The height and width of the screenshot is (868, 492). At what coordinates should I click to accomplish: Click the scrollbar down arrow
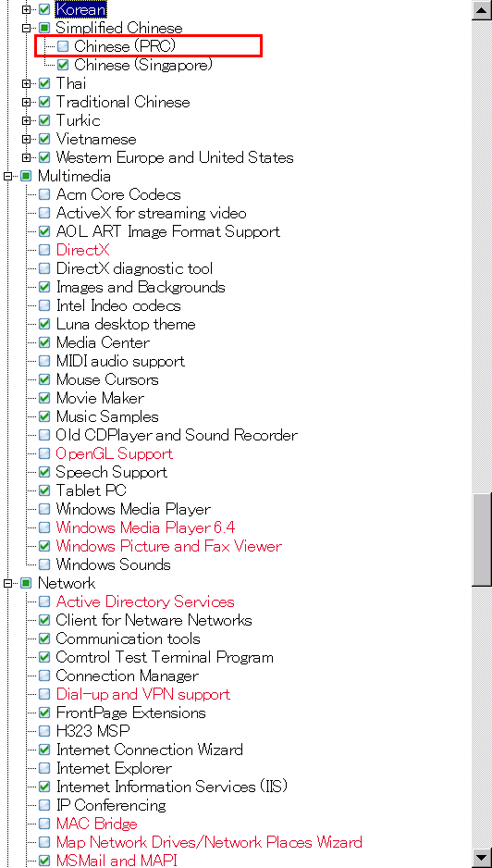[x=482, y=857]
